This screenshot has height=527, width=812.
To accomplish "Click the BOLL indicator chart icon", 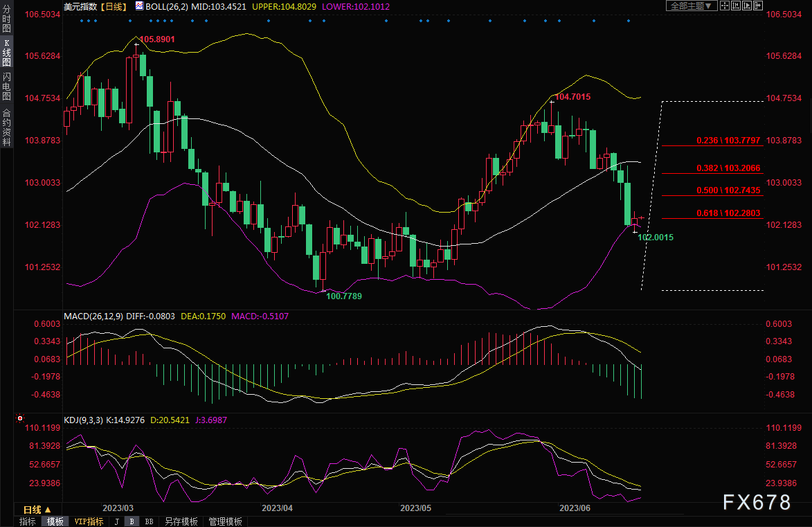I will click(139, 6).
